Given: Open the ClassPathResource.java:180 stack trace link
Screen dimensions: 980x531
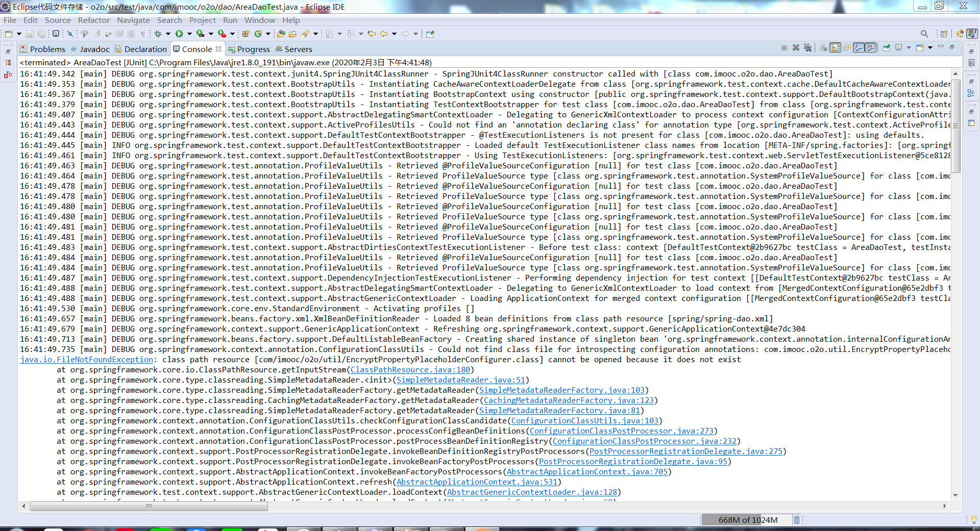Looking at the screenshot, I should pos(410,370).
